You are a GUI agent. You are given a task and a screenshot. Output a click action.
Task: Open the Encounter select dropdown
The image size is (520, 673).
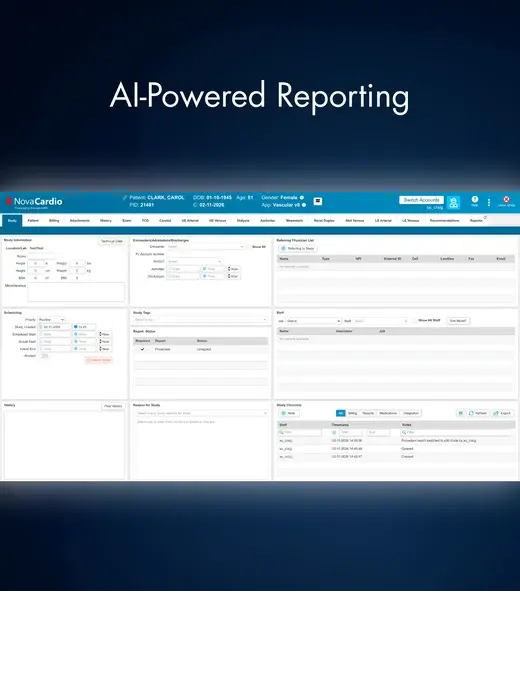click(x=206, y=247)
